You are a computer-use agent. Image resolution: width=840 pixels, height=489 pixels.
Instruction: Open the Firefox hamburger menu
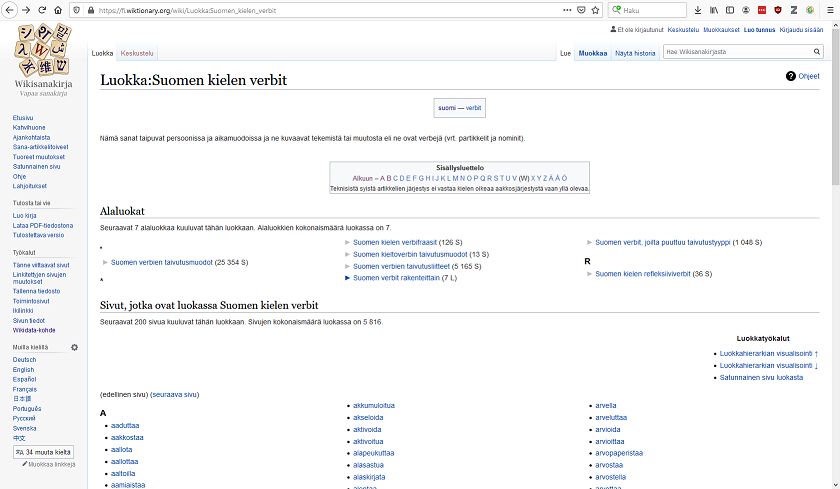click(829, 10)
